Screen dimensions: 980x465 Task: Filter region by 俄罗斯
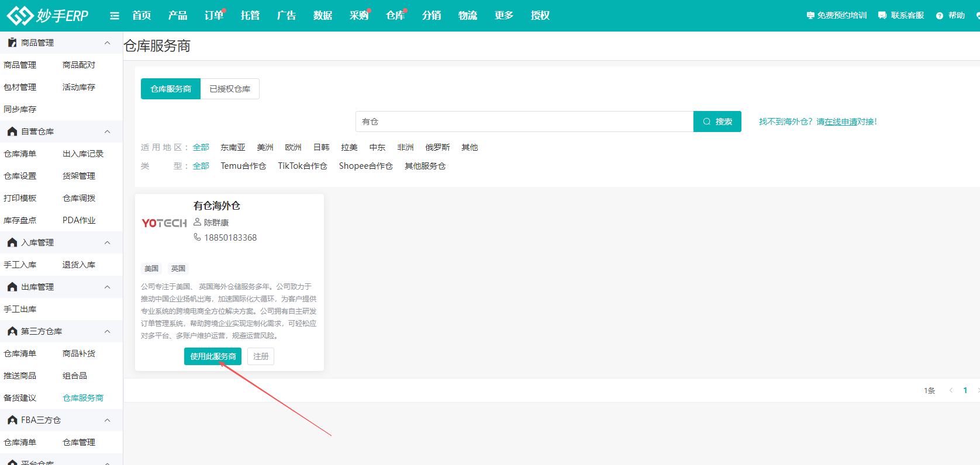click(437, 147)
